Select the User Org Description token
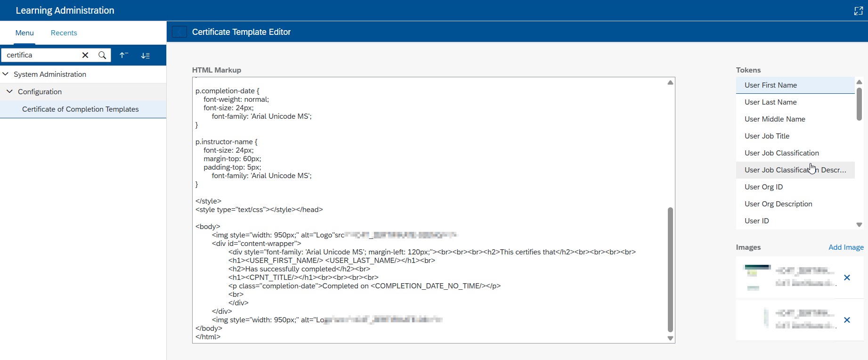Viewport: 868px width, 360px height. point(778,204)
